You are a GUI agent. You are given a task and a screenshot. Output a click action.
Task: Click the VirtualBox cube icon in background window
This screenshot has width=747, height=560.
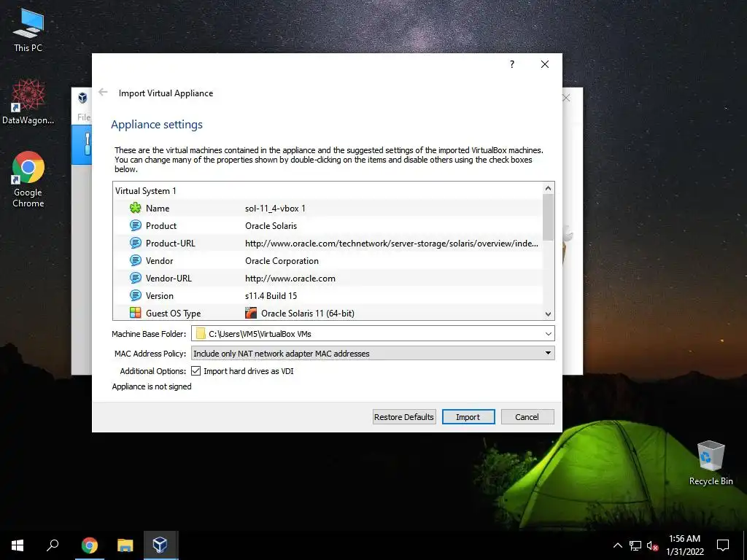pos(83,98)
